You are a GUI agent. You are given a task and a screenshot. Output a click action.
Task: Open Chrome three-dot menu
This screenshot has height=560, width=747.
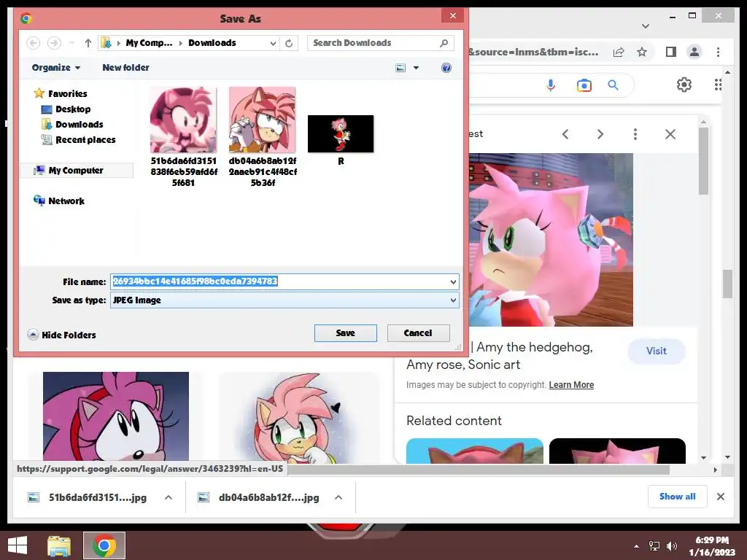coord(718,52)
